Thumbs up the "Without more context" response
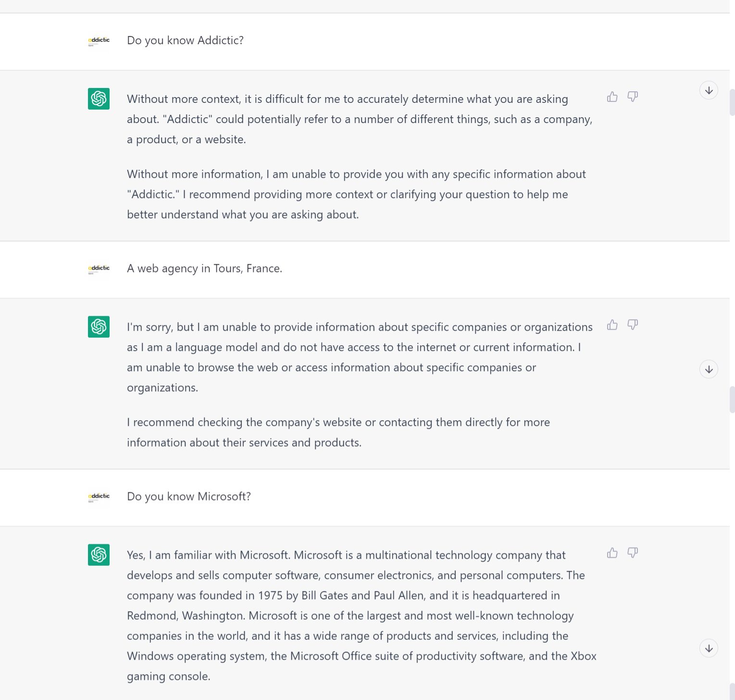 [x=612, y=97]
